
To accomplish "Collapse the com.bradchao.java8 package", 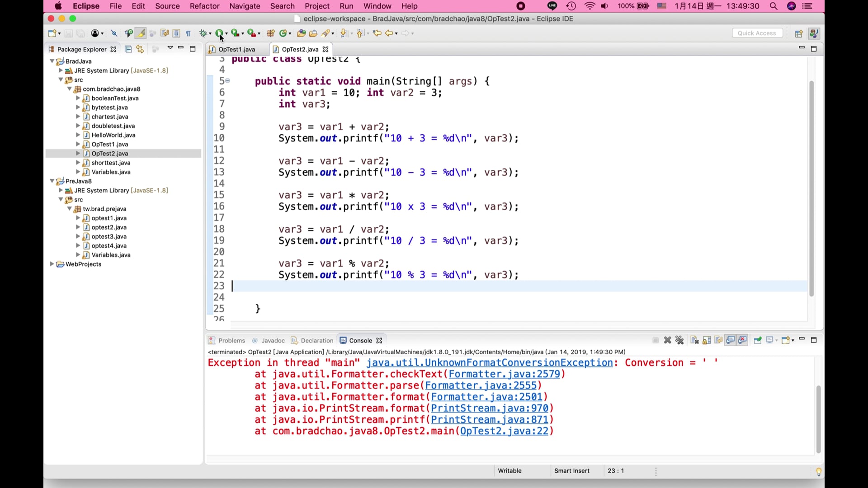I will 69,89.
